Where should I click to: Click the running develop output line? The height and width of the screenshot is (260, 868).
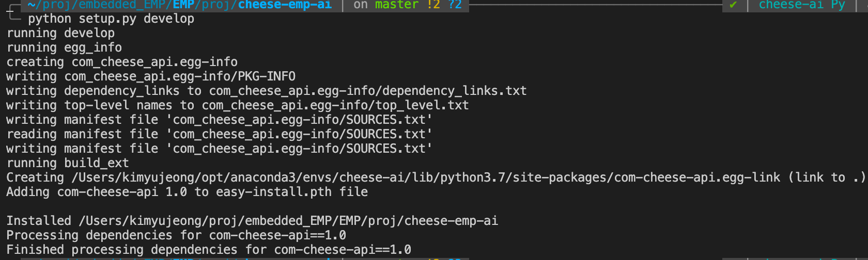(60, 33)
